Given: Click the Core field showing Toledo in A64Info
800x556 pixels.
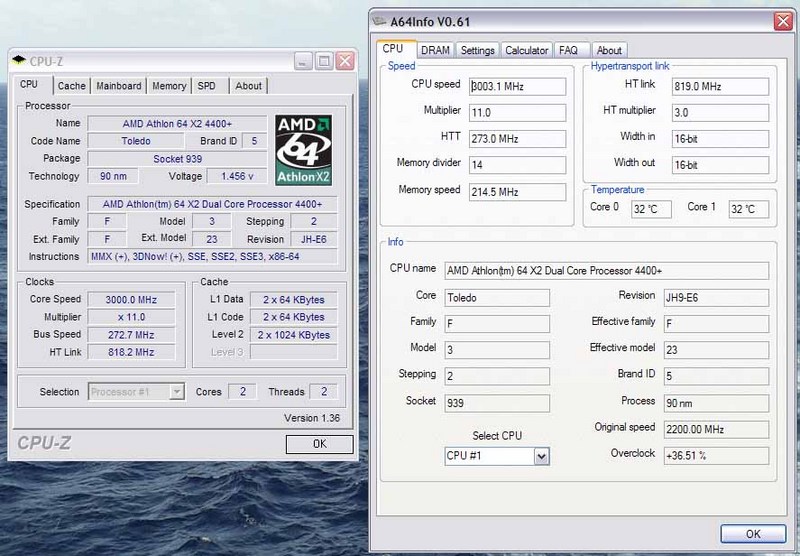Looking at the screenshot, I should coord(497,298).
